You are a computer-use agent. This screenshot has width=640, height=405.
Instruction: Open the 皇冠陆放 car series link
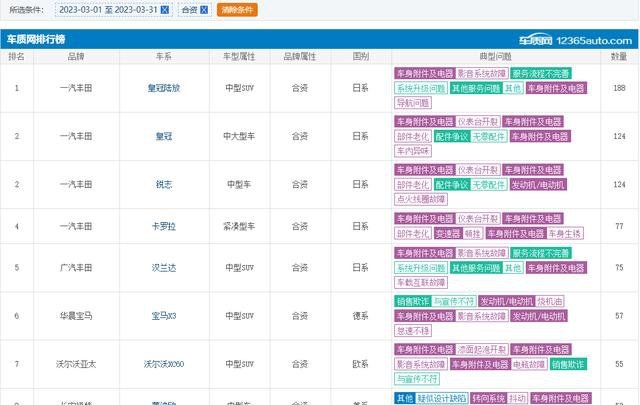tap(164, 88)
